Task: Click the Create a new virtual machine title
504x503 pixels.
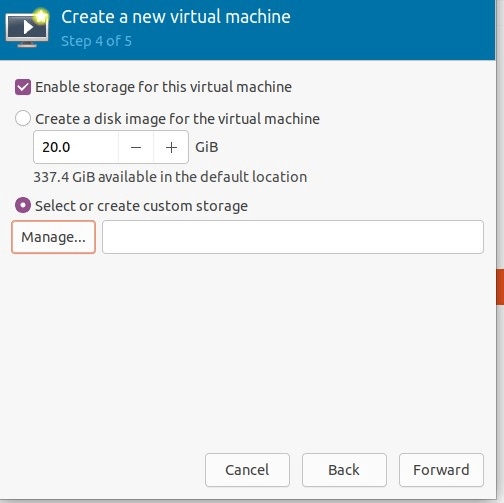Action: 176,17
